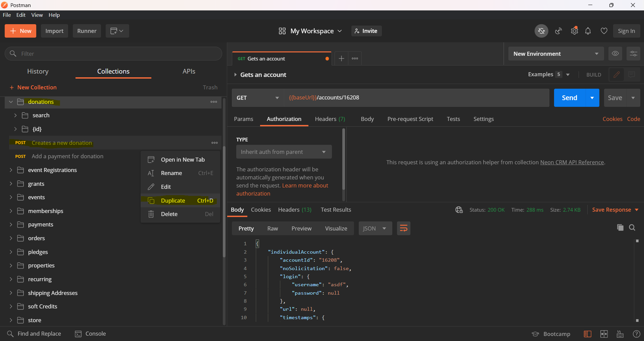Click Invite button
The height and width of the screenshot is (341, 644).
point(366,31)
